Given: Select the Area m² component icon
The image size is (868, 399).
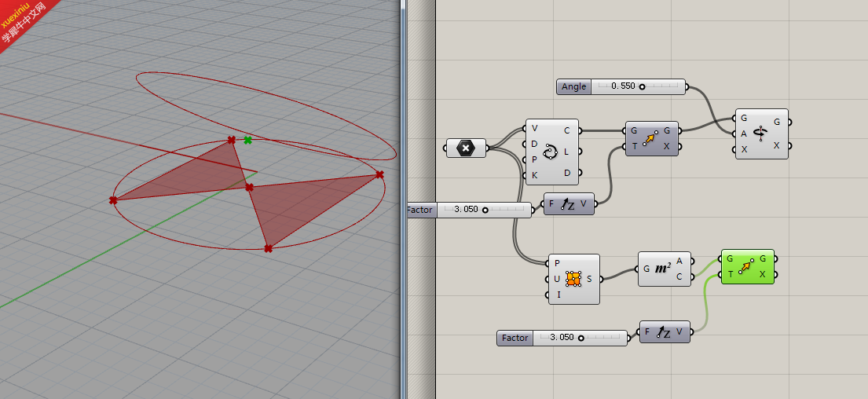Looking at the screenshot, I should coord(663,269).
